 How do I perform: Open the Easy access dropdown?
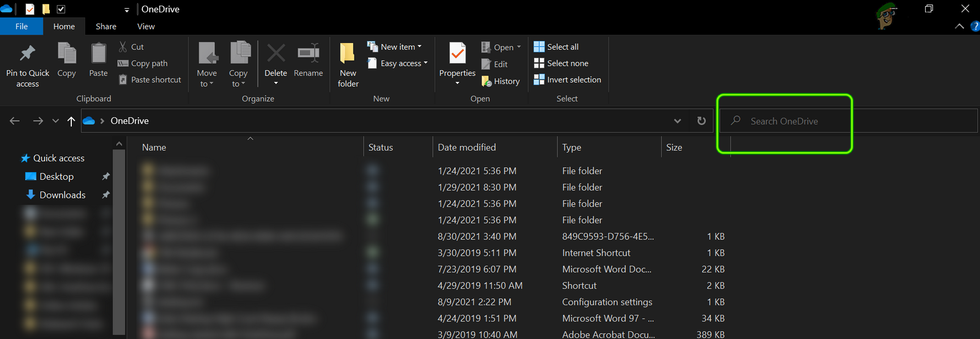coord(398,63)
